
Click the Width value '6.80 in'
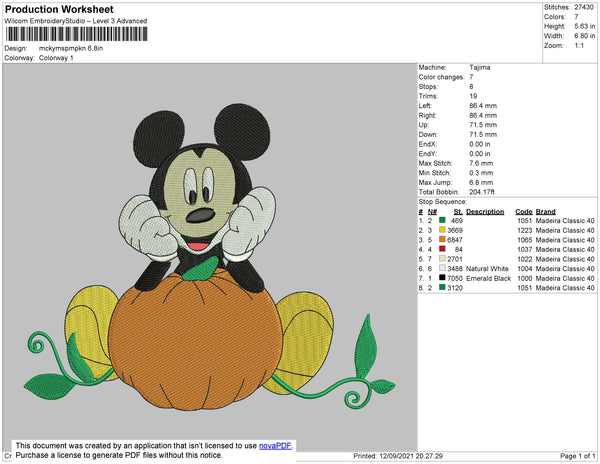(584, 36)
